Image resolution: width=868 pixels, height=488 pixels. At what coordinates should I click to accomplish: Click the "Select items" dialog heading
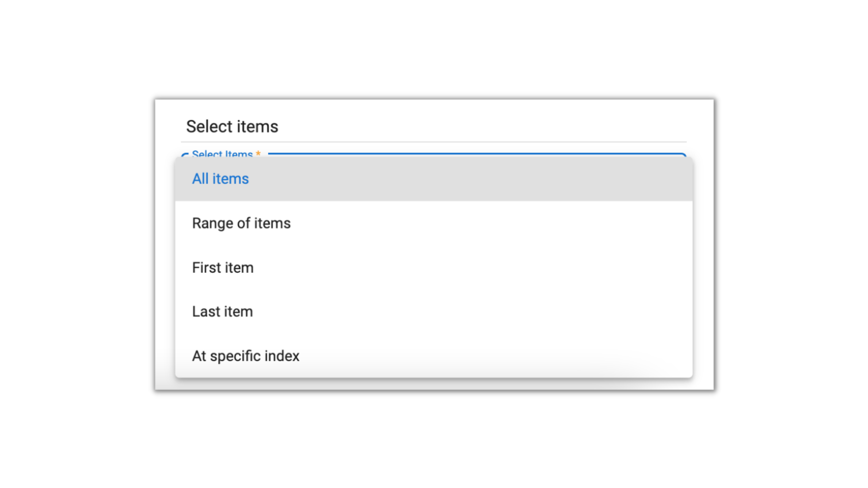[x=232, y=127]
